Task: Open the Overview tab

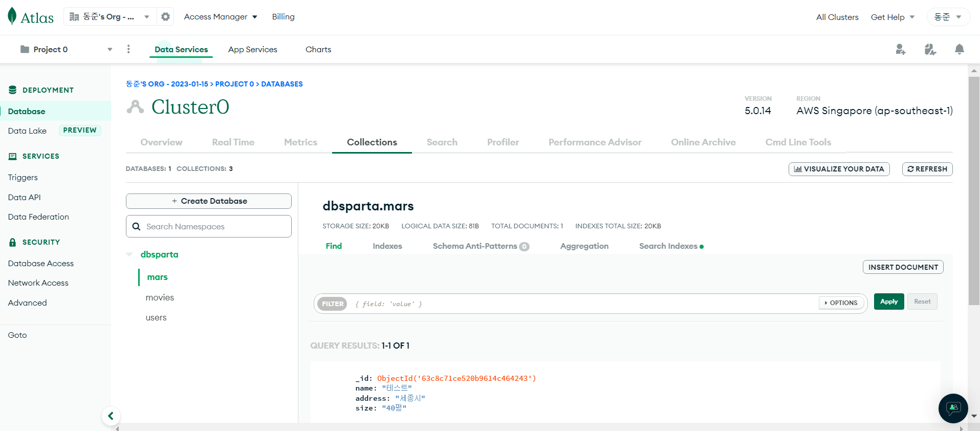Action: pyautogui.click(x=161, y=142)
